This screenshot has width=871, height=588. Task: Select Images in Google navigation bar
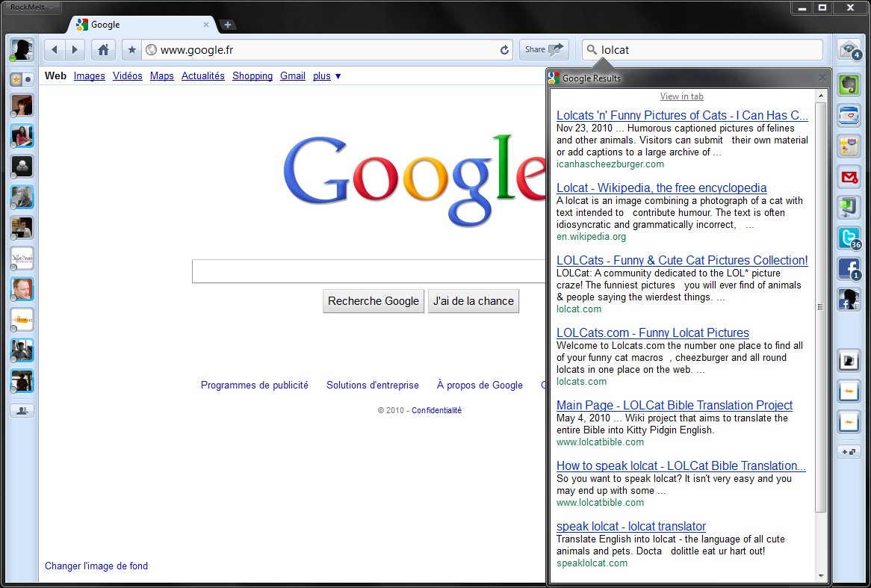click(x=90, y=76)
